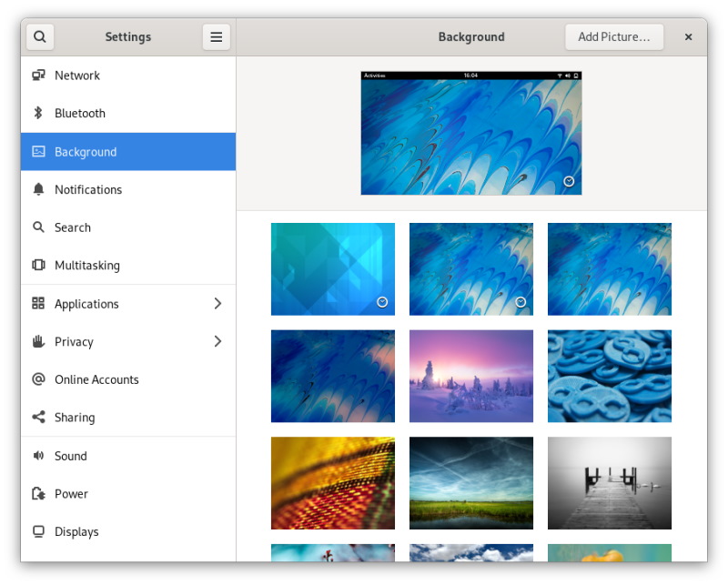Click the Sound speaker icon
Screen dimensions: 728x585
pyautogui.click(x=38, y=456)
